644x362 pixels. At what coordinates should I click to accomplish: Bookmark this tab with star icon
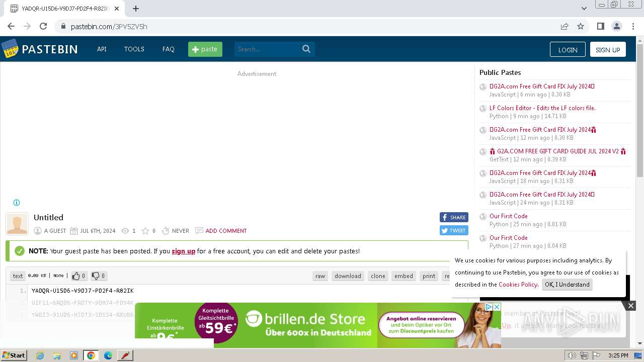(581, 26)
